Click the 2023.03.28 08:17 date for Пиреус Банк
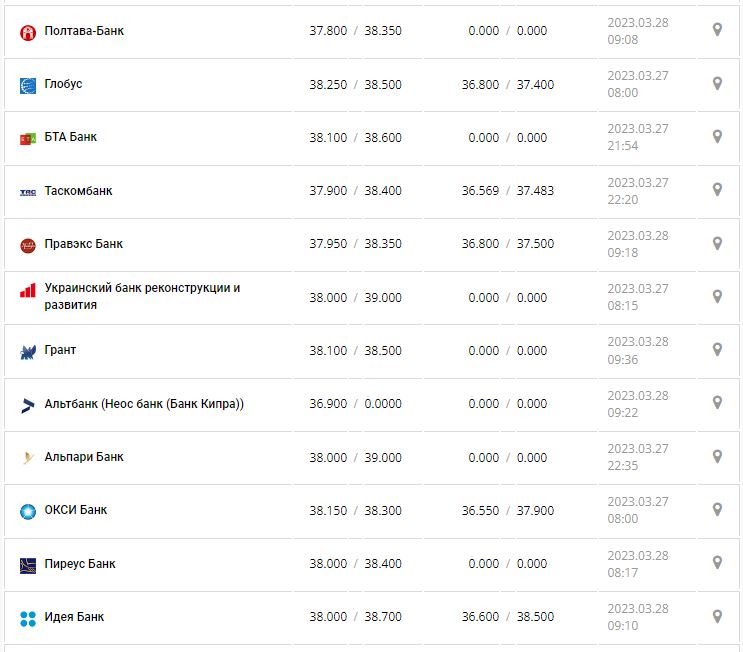 pos(638,564)
